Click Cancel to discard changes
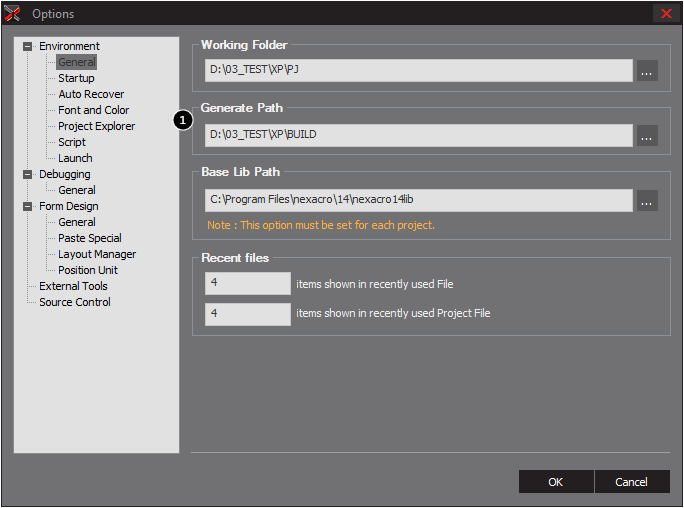Viewport: 684px width, 508px height. coord(631,482)
